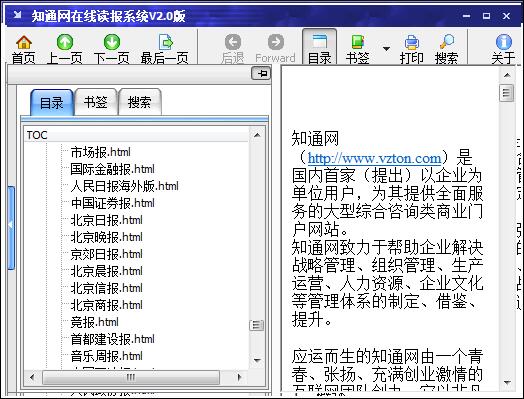Screen dimensions: 524x399
Task: Click the 下一页 green down arrow
Action: pyautogui.click(x=112, y=42)
